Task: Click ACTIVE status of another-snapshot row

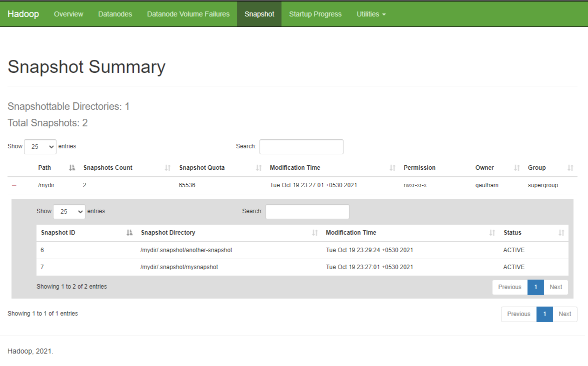Action: (x=514, y=250)
